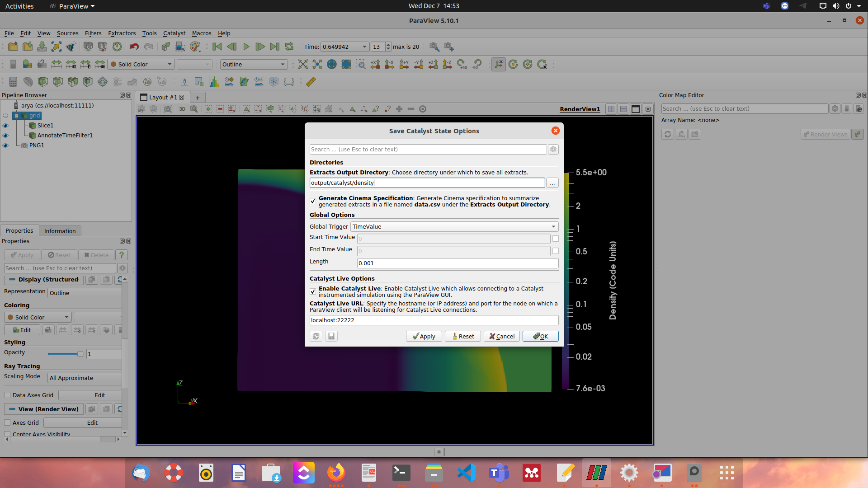Rotate view 90 degrees clockwise
Viewport: 868px width, 488px height.
coord(462,64)
